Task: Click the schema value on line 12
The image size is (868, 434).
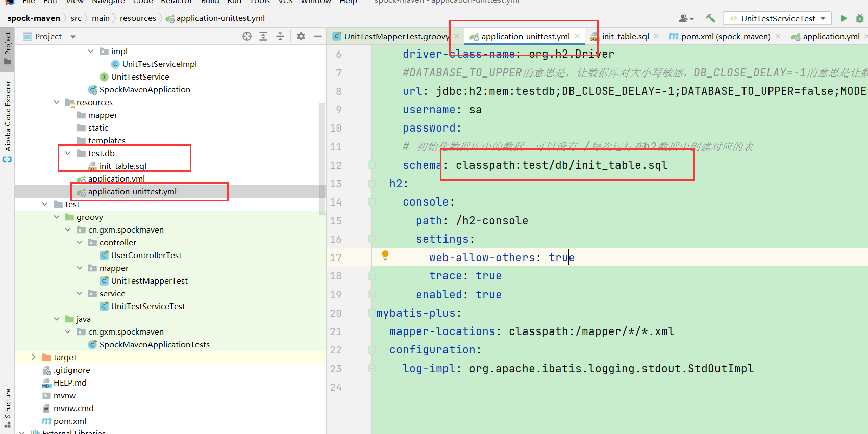Action: click(x=561, y=165)
